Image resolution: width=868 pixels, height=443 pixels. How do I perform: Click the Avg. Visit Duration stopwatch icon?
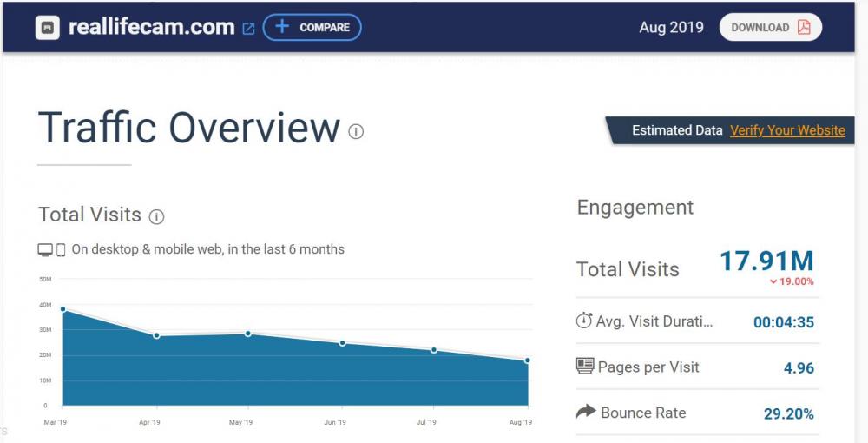pos(584,321)
